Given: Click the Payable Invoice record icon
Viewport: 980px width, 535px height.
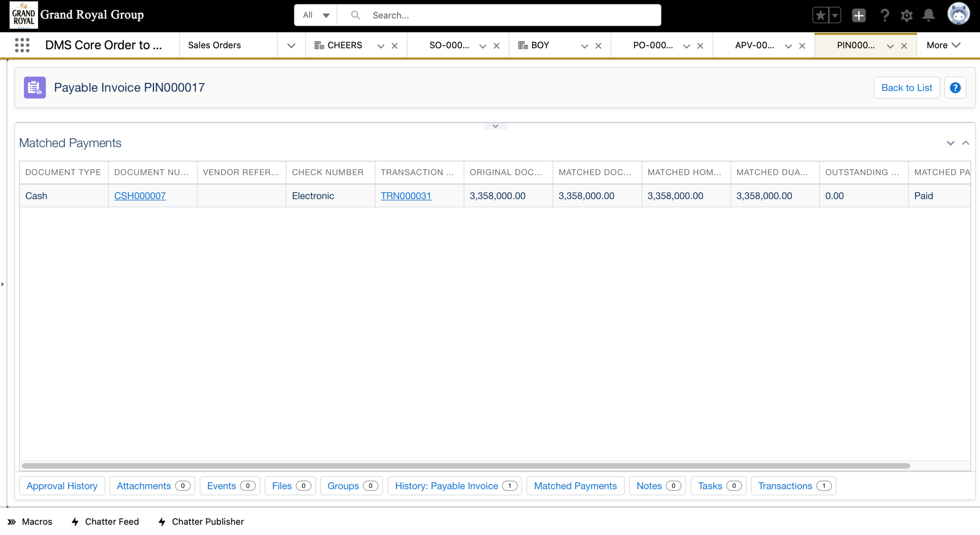Looking at the screenshot, I should (35, 88).
